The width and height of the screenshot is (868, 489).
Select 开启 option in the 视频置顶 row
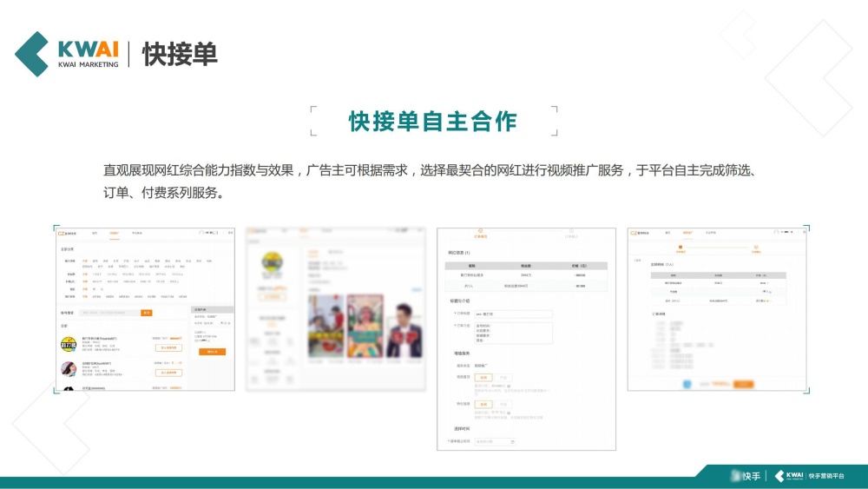(503, 378)
